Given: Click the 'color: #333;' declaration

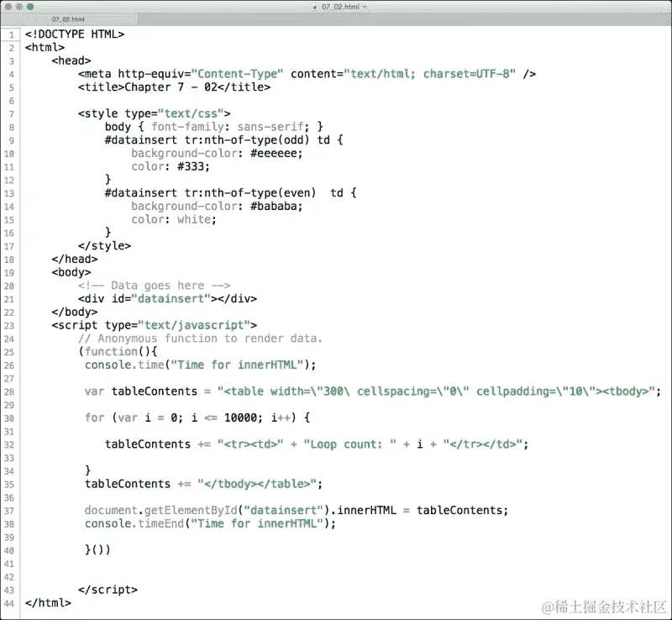Looking at the screenshot, I should point(171,166).
